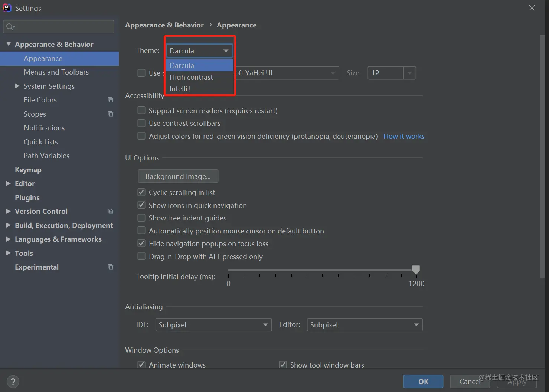Viewport: 549px width, 392px height.
Task: Toggle the Animate windows checkbox
Action: coord(141,365)
